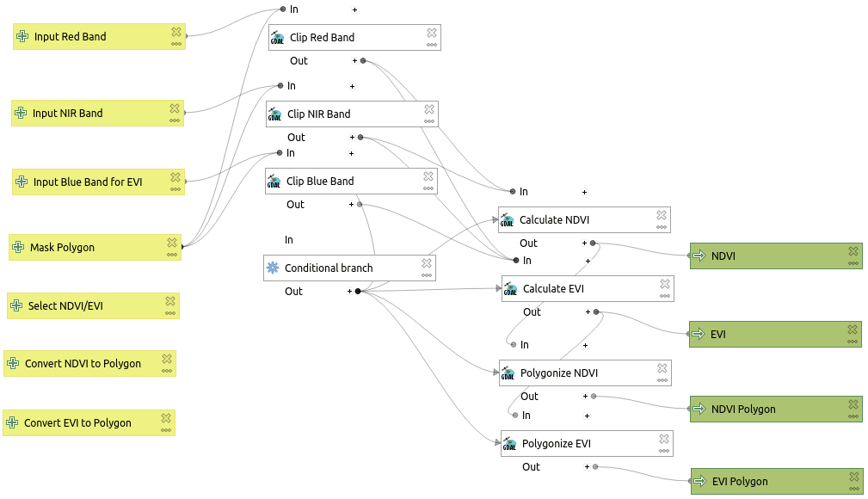Click the plus icon on Input Red Band

(22, 37)
